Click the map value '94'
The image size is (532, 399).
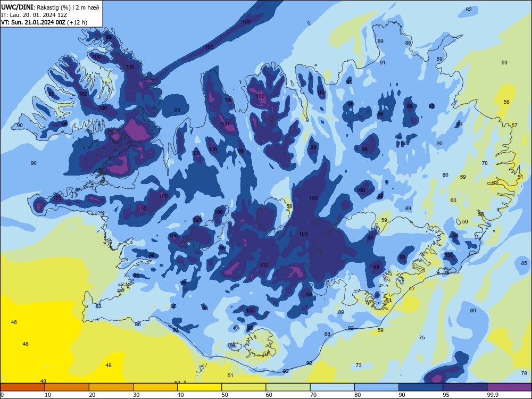(459, 124)
